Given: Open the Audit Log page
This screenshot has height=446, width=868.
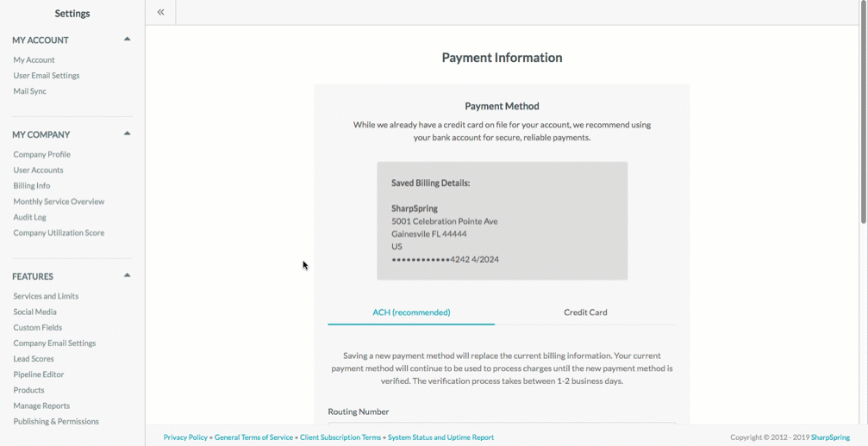Looking at the screenshot, I should click(x=30, y=217).
